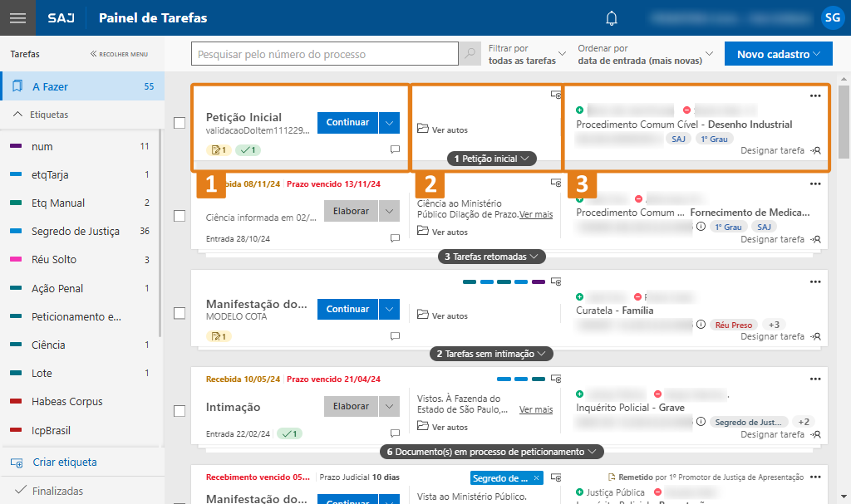Click Criar etiqueta link
This screenshot has height=504, width=851.
click(64, 462)
